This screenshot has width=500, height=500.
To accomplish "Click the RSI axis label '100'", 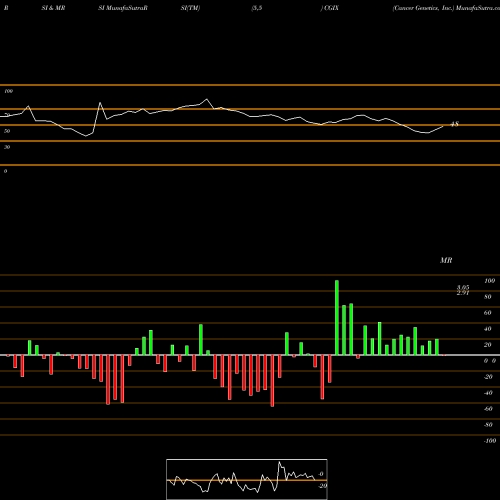I will pos(8,91).
